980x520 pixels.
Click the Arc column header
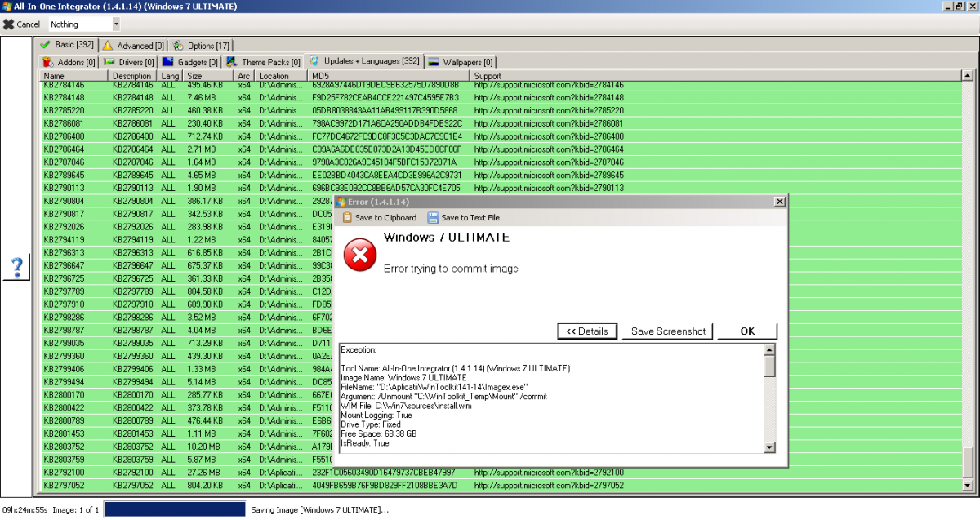[246, 76]
